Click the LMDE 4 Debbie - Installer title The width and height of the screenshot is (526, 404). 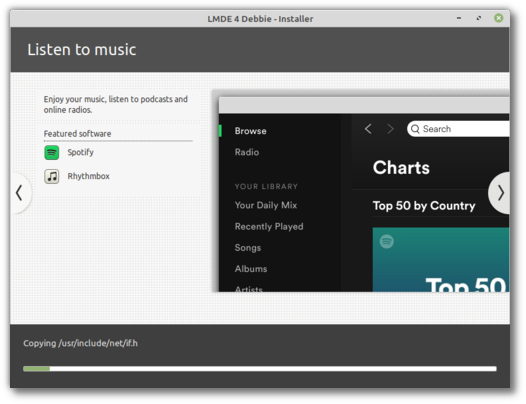coord(260,19)
